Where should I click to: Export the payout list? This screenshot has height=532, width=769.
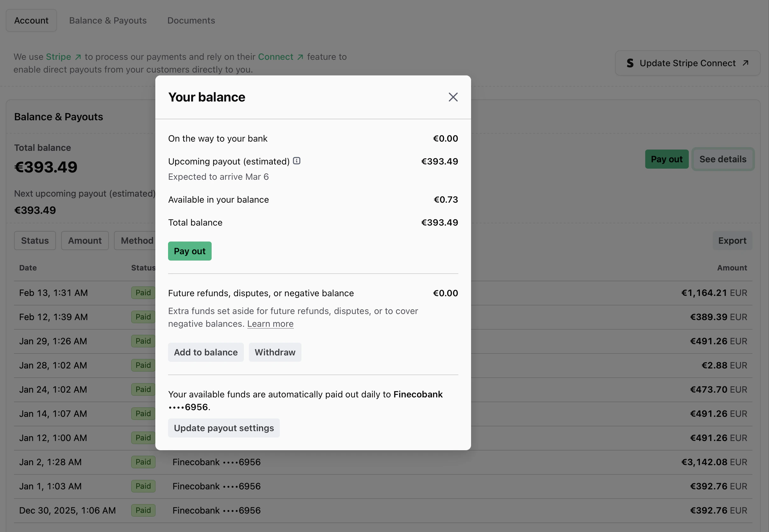(732, 240)
